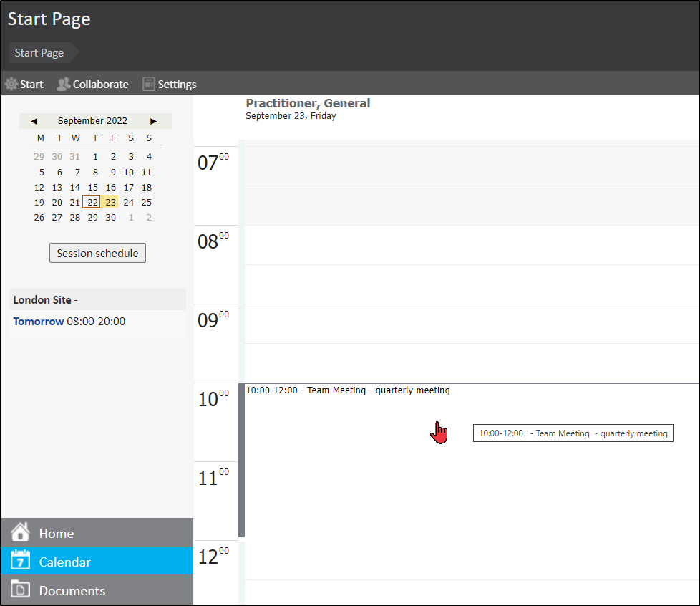This screenshot has width=700, height=606.
Task: Click the Start gear icon
Action: [11, 84]
